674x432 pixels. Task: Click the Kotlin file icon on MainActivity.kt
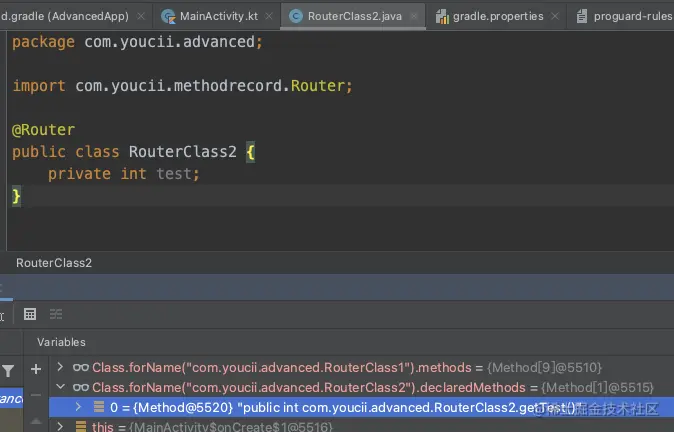[x=168, y=16]
